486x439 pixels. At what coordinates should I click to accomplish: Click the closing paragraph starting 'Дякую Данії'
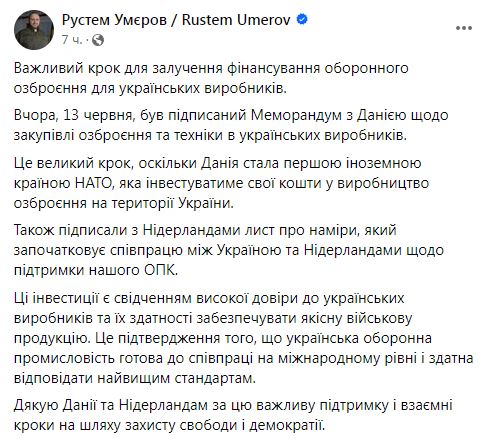pos(233,415)
